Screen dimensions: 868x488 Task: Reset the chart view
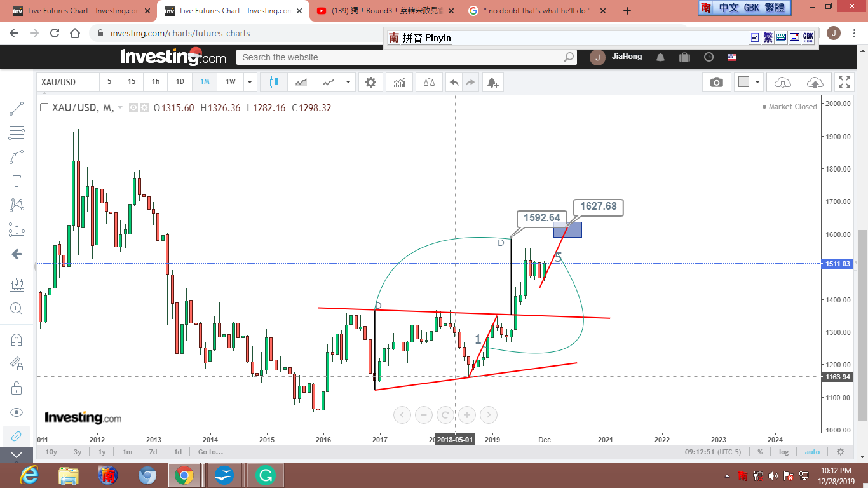tap(445, 416)
